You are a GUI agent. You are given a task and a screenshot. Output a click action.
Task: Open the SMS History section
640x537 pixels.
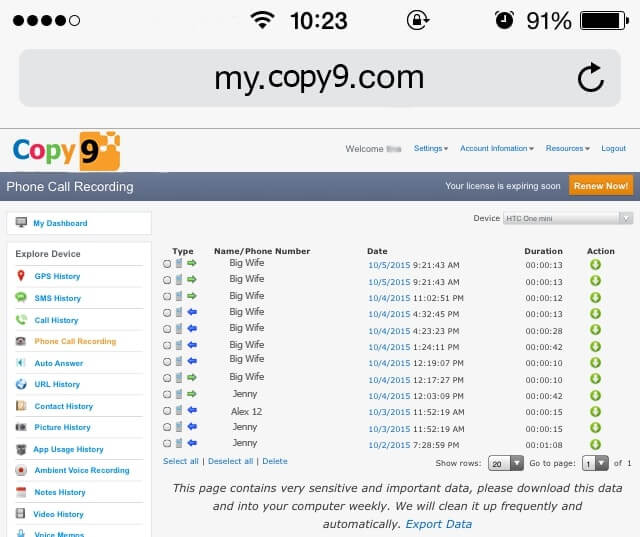click(x=58, y=298)
